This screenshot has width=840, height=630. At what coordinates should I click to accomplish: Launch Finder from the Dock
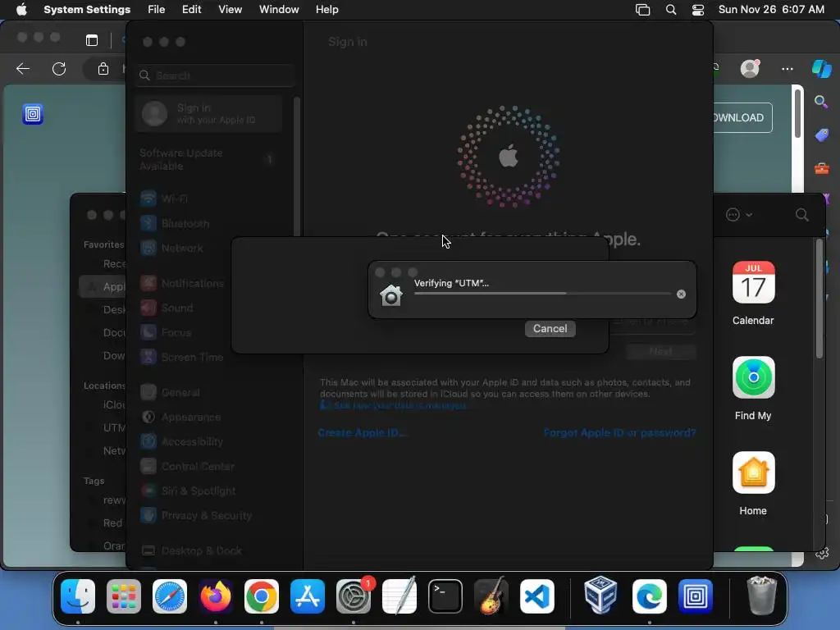[x=78, y=596]
